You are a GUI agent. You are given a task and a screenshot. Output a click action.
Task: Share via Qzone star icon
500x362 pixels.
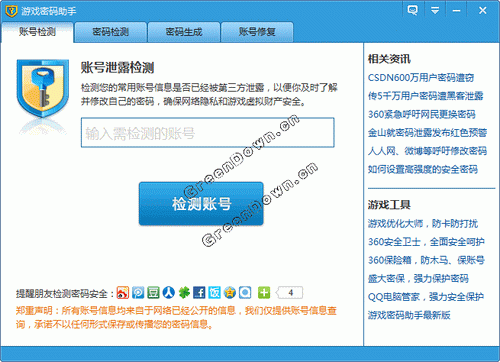(x=230, y=293)
